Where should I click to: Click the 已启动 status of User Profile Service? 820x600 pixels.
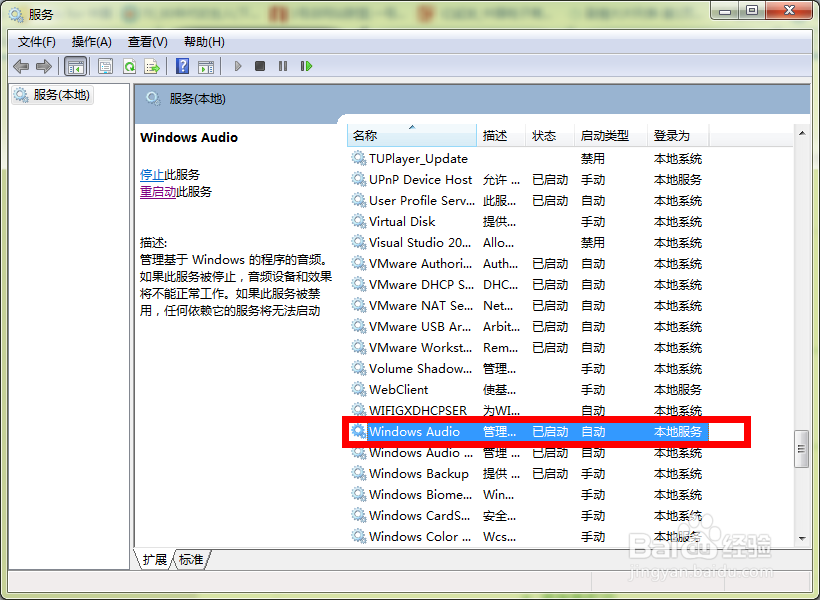[x=550, y=200]
